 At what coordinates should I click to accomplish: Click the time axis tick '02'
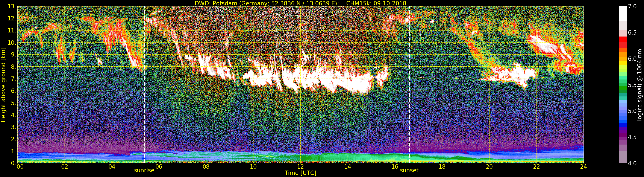coord(65,166)
